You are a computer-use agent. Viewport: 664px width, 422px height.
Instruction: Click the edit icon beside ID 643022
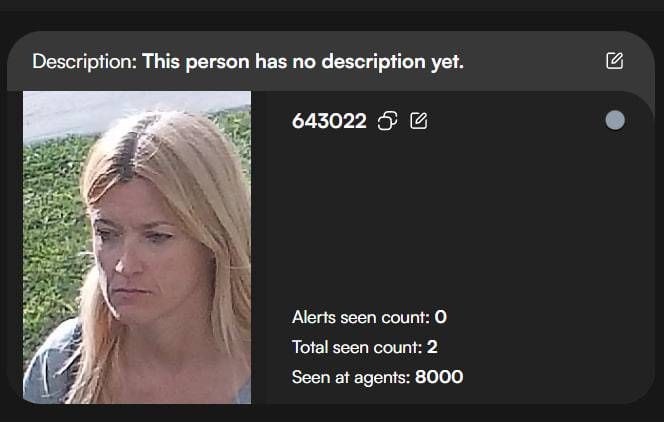pyautogui.click(x=419, y=121)
